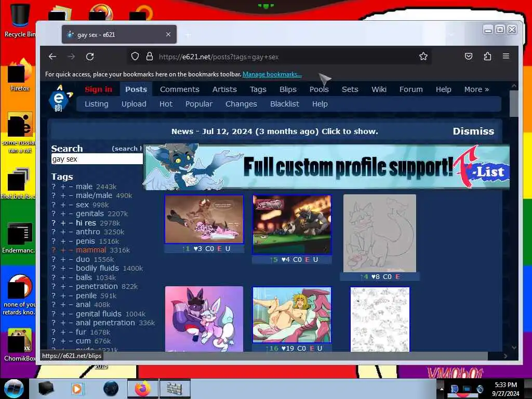This screenshot has width=532, height=399.
Task: Click the browser forward arrow
Action: 71,56
